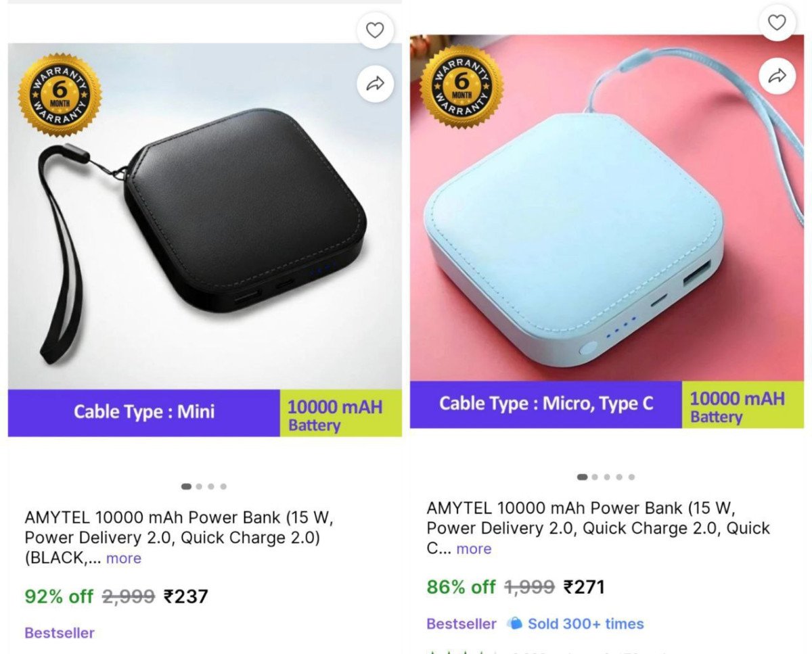Image resolution: width=812 pixels, height=654 pixels.
Task: Tap 6 month warranty badge on black product
Action: coord(60,95)
